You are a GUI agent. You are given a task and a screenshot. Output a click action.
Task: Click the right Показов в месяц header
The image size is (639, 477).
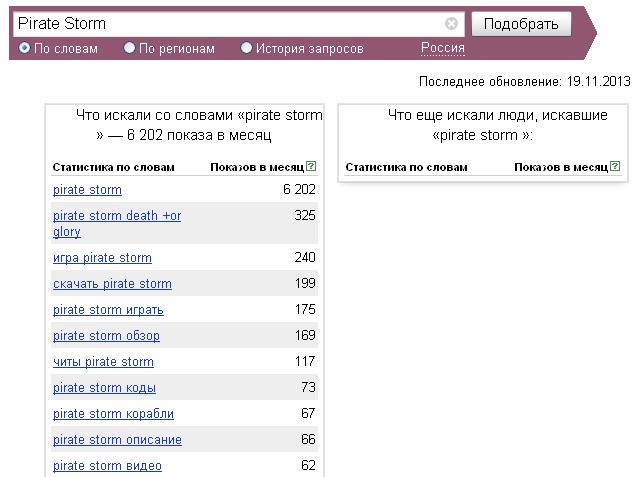pyautogui.click(x=561, y=167)
